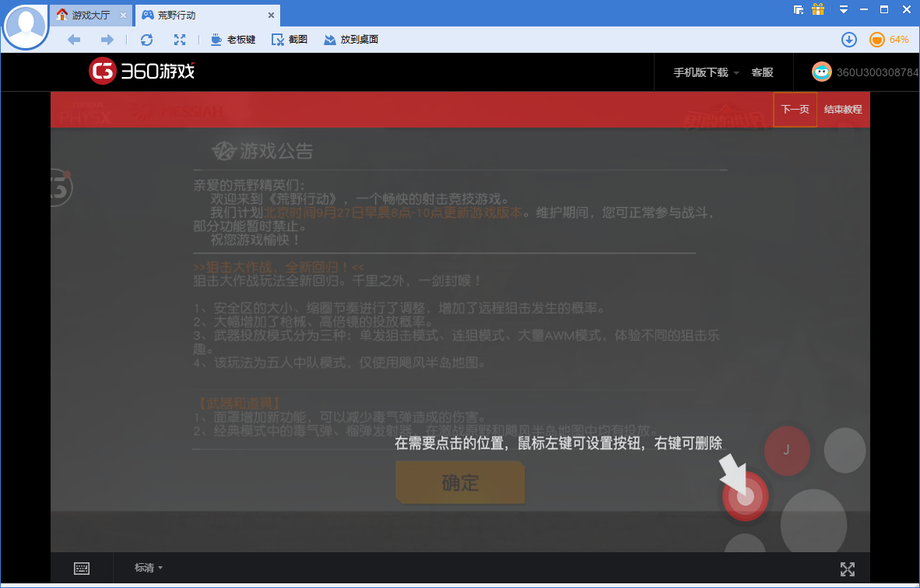
Task: Open 客服 customer service
Action: tap(762, 72)
